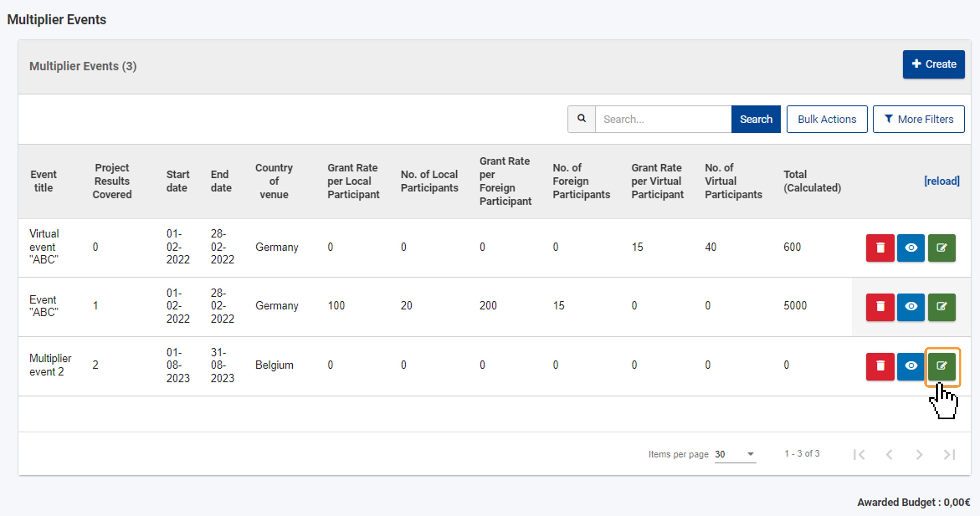Edit the Event "ABC" entry
Image resolution: width=980 pixels, height=516 pixels.
point(942,306)
